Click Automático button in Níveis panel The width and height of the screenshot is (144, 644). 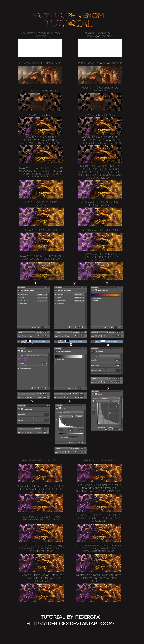click(x=79, y=416)
